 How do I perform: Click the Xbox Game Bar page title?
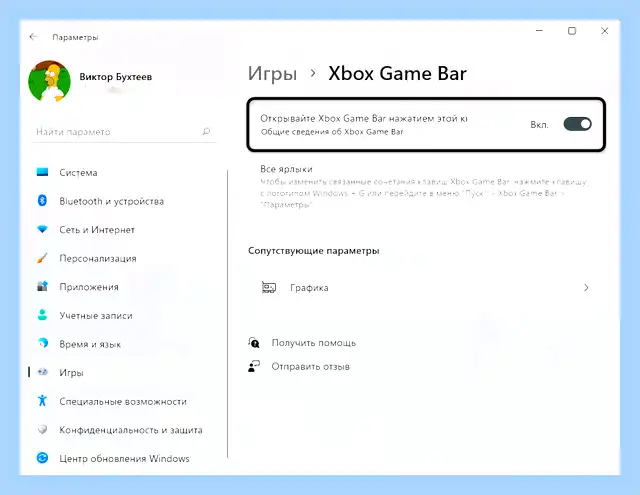pyautogui.click(x=397, y=74)
